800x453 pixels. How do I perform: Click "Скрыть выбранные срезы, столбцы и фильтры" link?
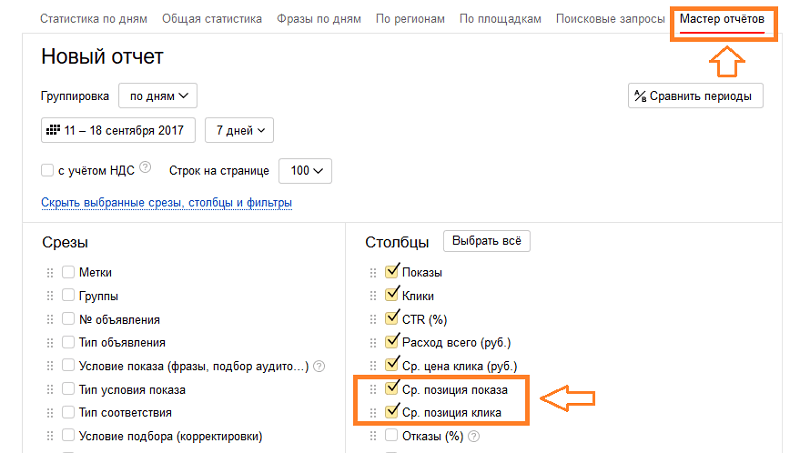pos(167,203)
